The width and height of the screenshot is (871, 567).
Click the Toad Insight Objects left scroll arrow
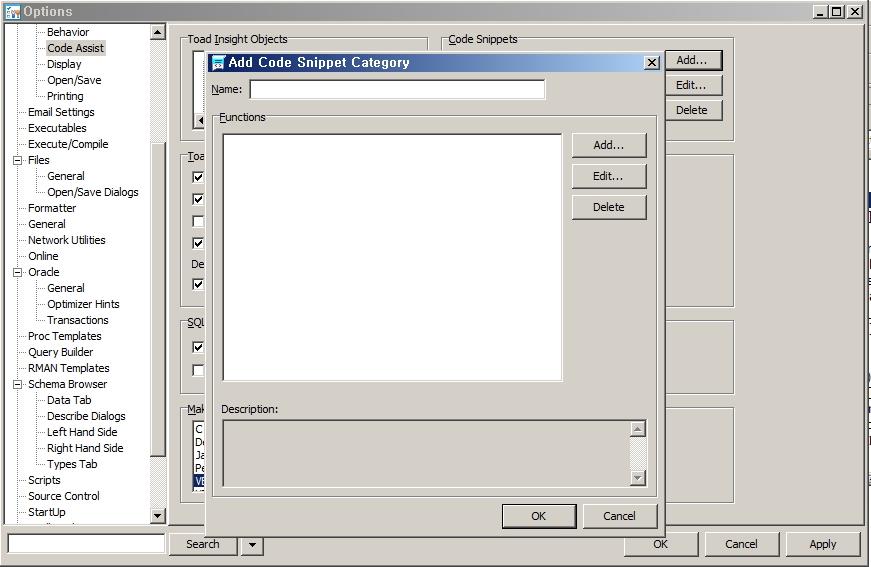coord(200,121)
